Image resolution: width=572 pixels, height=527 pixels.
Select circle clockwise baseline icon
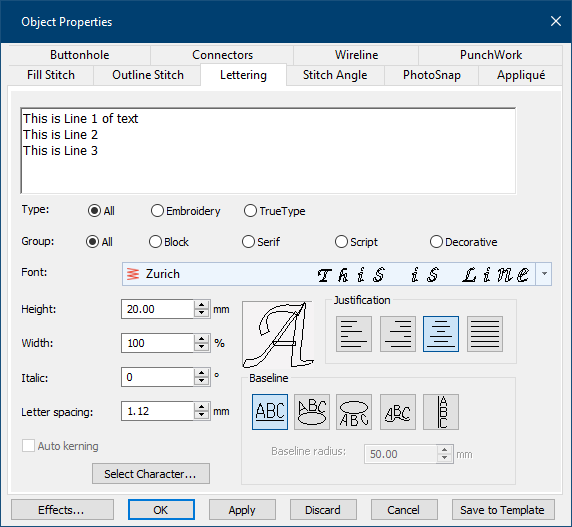312,412
